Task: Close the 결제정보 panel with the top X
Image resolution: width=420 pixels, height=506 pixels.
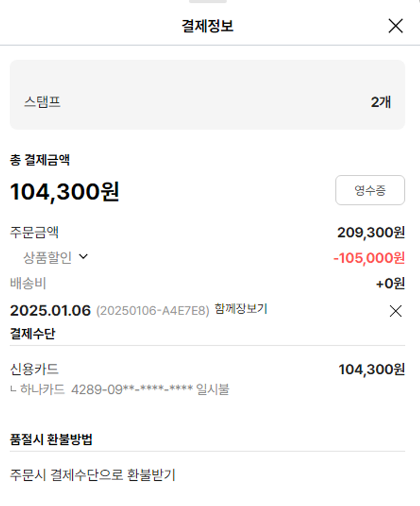Action: pyautogui.click(x=395, y=26)
